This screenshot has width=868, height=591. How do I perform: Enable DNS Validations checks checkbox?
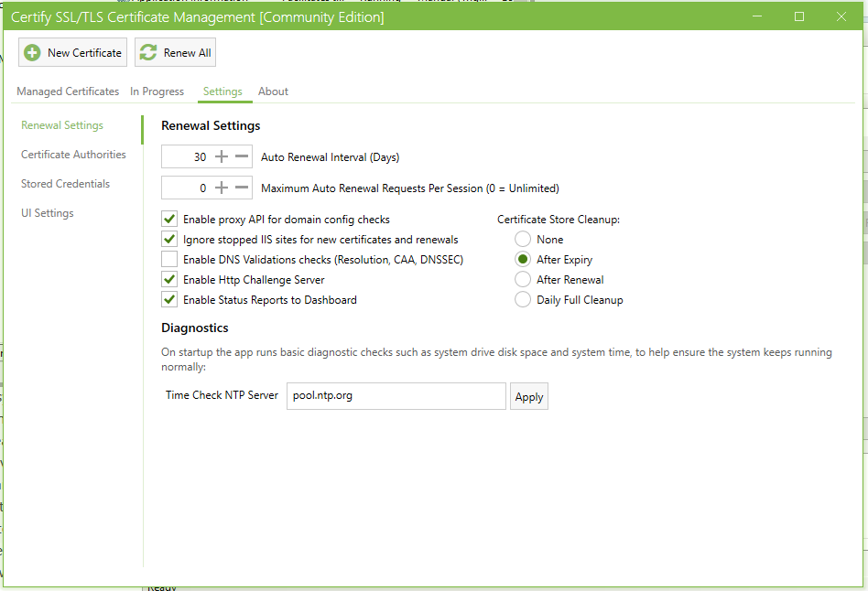pos(169,259)
